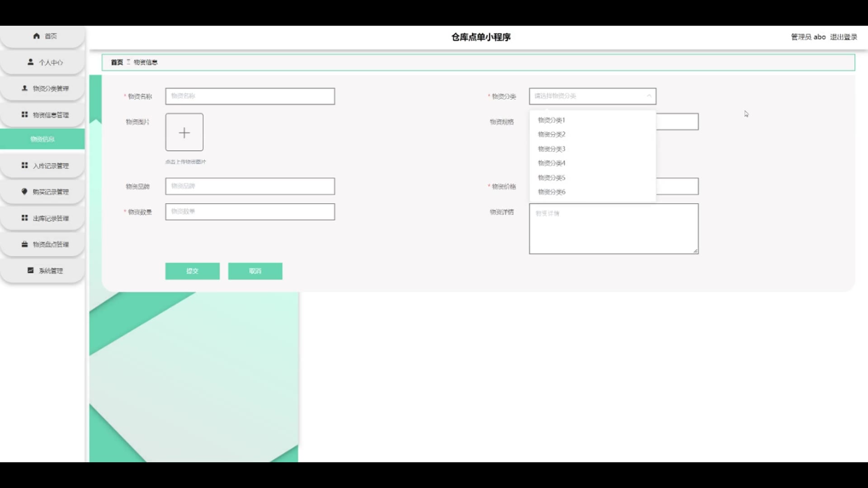Click 退出登录 logout link
This screenshot has height=488, width=868.
pyautogui.click(x=843, y=37)
